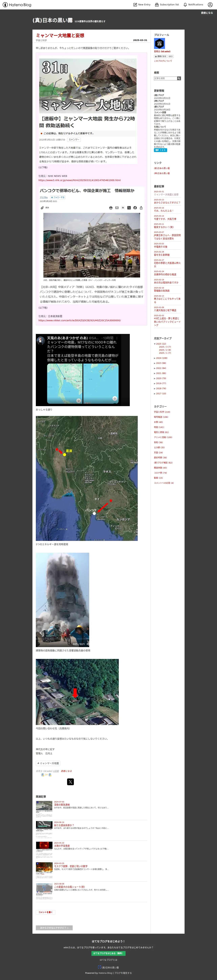217x980 pixels.
Task: Click the フォローする button in Nikkei embed
Action: click(58, 197)
